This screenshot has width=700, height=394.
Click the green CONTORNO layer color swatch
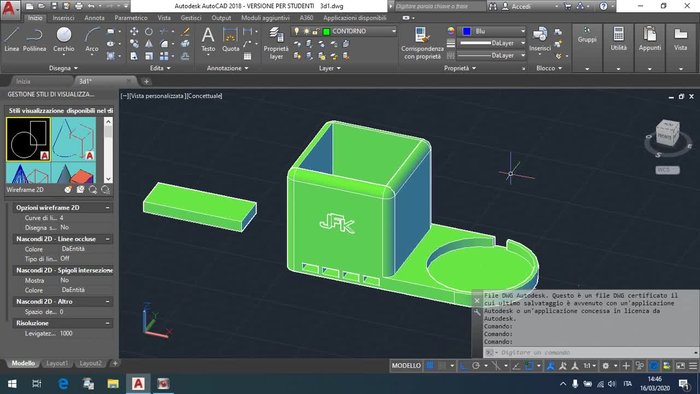click(326, 31)
